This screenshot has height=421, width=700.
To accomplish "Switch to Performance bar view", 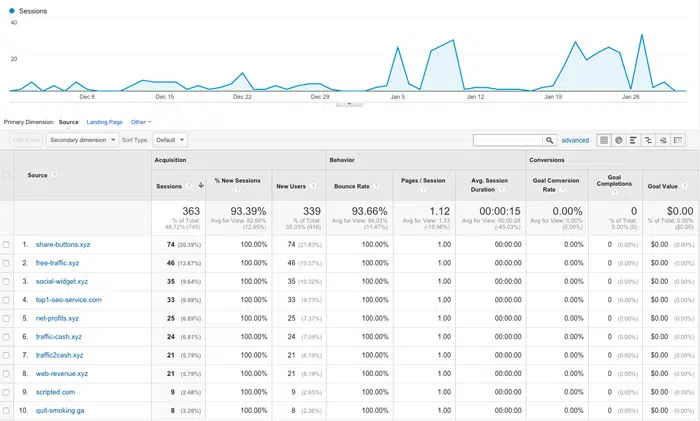I will [634, 140].
